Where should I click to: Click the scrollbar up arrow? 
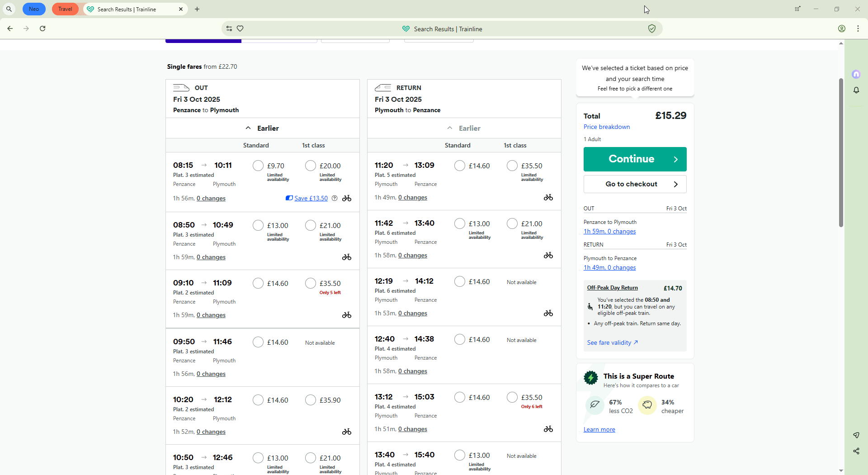[841, 43]
